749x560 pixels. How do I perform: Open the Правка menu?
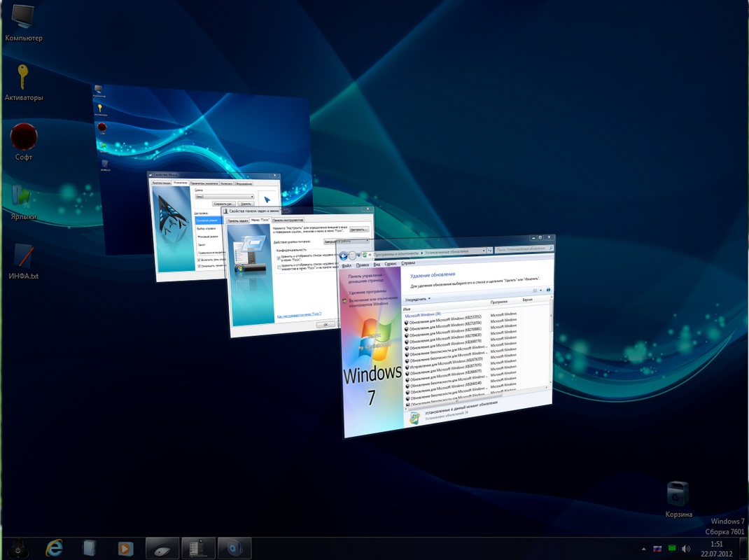(x=363, y=265)
